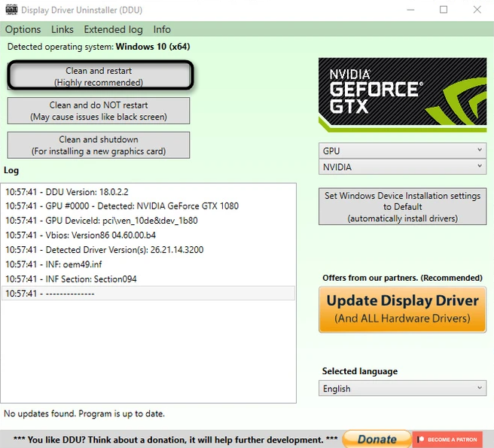Click Clean and do NOT restart button
Image resolution: width=494 pixels, height=448 pixels.
[x=99, y=111]
